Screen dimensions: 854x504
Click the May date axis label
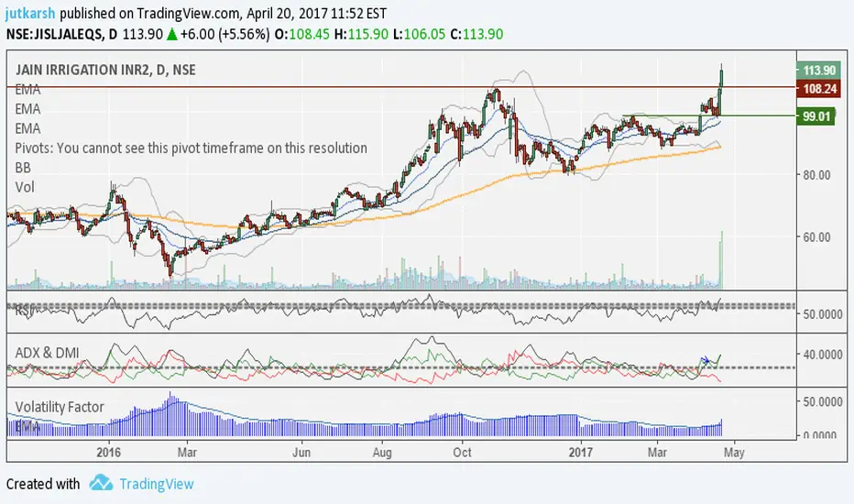734,453
